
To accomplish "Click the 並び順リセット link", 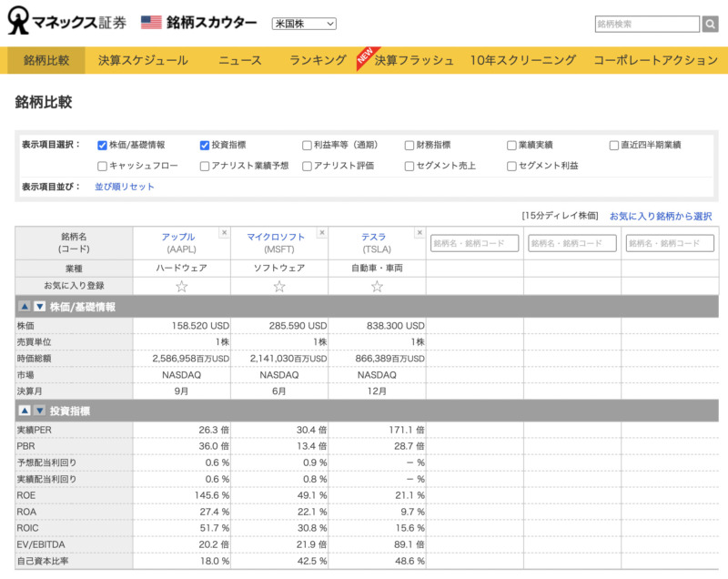I will pyautogui.click(x=125, y=187).
